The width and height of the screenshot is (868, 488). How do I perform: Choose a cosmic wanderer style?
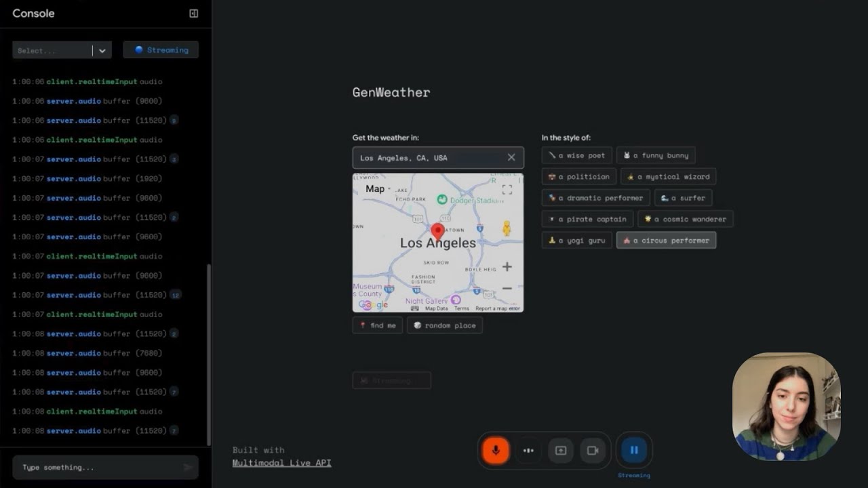point(685,219)
